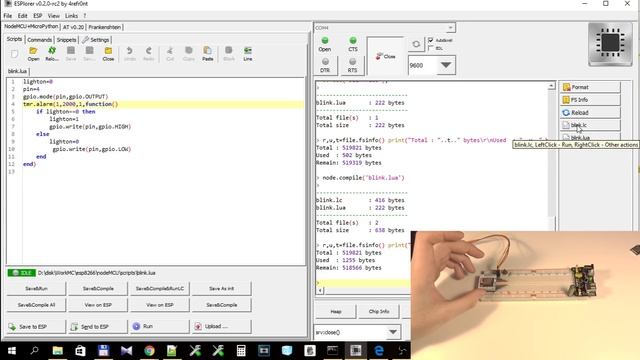Switch to the Frankenshtein tab
This screenshot has height=360, width=640.
pyautogui.click(x=104, y=27)
